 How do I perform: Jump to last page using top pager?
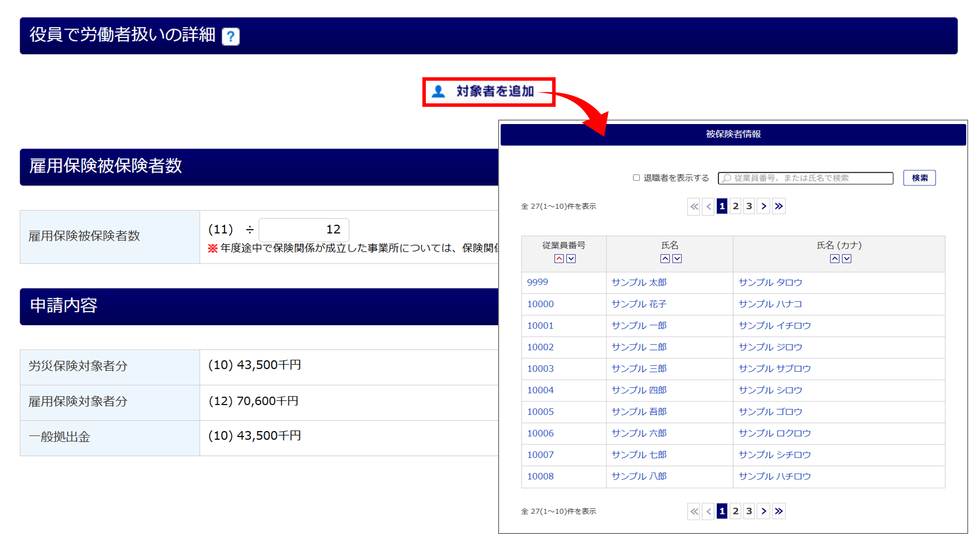(x=779, y=206)
